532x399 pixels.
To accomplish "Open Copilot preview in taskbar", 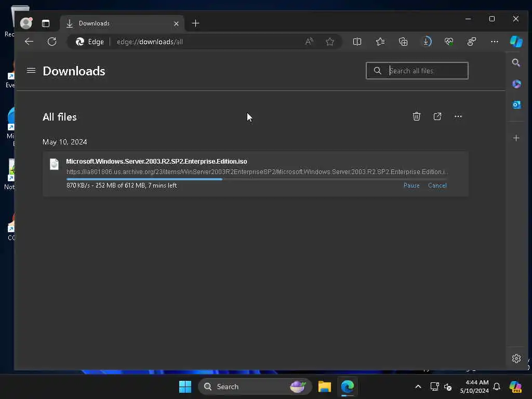I will coord(515,387).
